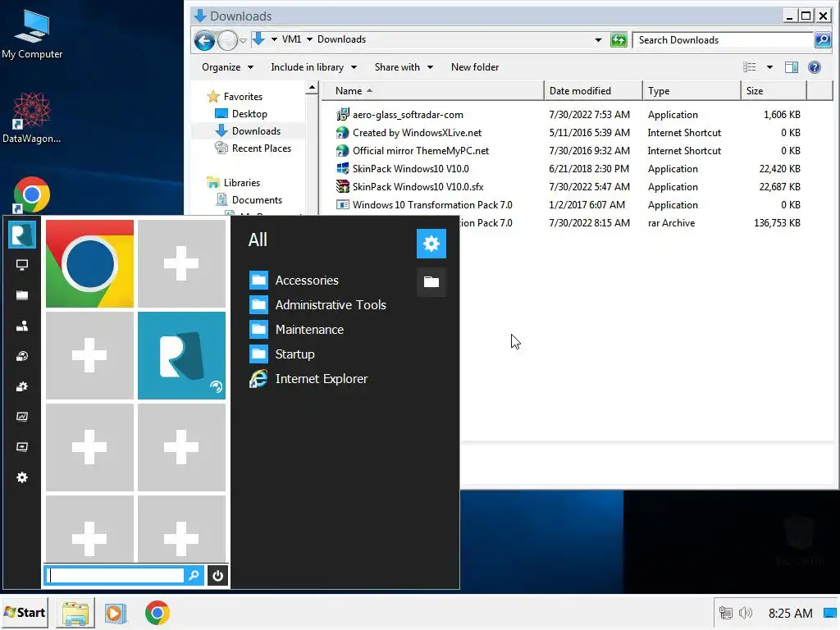840x630 pixels.
Task: Sort by Size column header
Action: (774, 90)
